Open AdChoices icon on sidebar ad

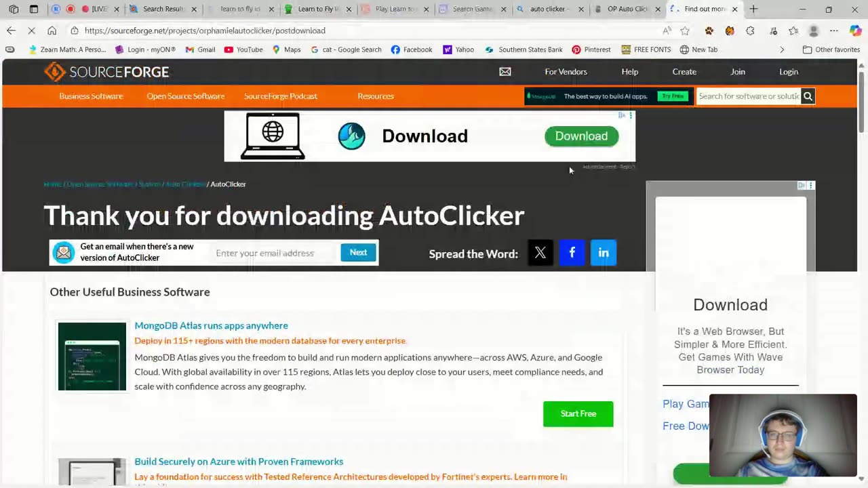pos(802,185)
